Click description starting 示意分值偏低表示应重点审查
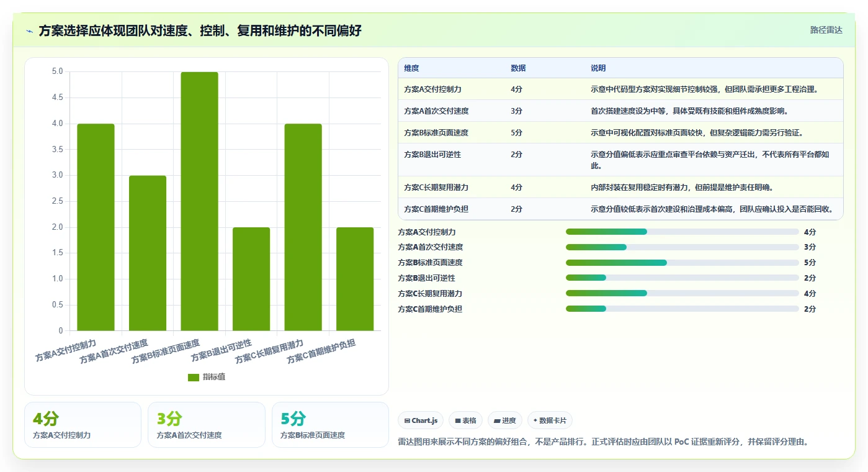This screenshot has height=472, width=868. coord(710,160)
